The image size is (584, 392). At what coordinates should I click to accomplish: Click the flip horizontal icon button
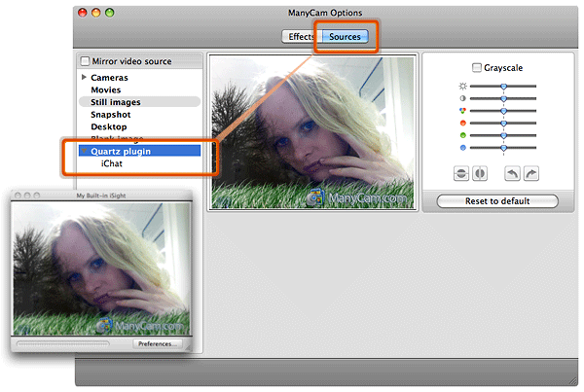pyautogui.click(x=480, y=173)
